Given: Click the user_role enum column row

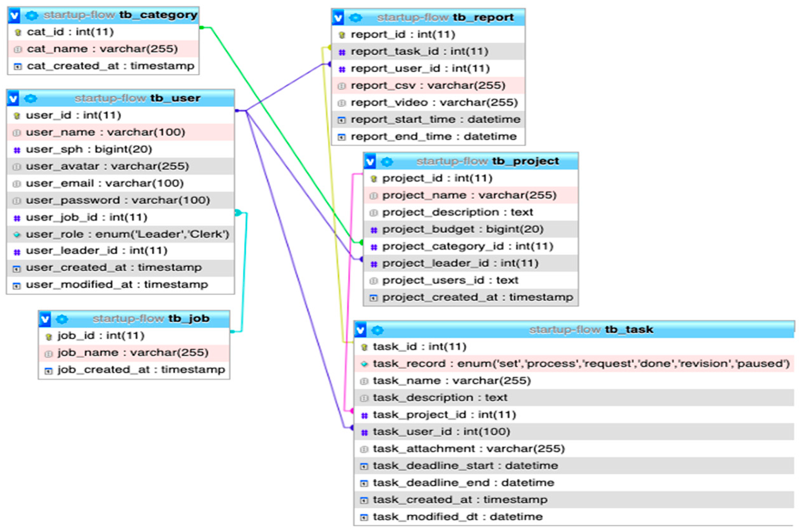Looking at the screenshot, I should (x=127, y=234).
